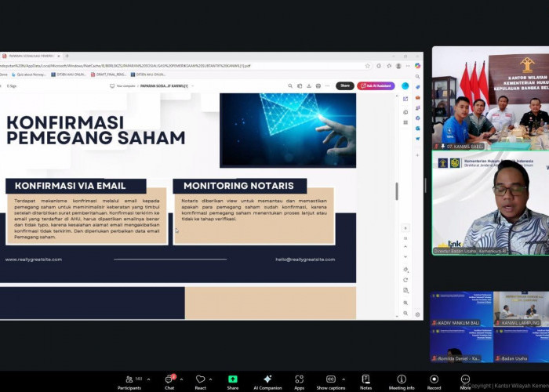Open the Zoom Chat panel
Screen dimensions: 549x392
coord(169,383)
